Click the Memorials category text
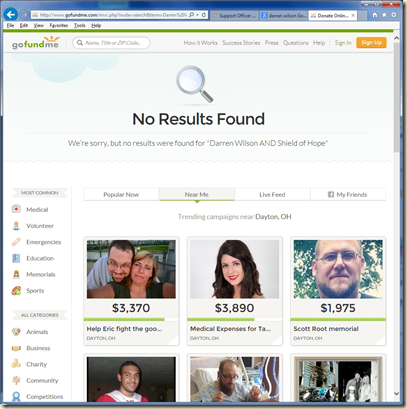The width and height of the screenshot is (407, 409). pos(41,274)
